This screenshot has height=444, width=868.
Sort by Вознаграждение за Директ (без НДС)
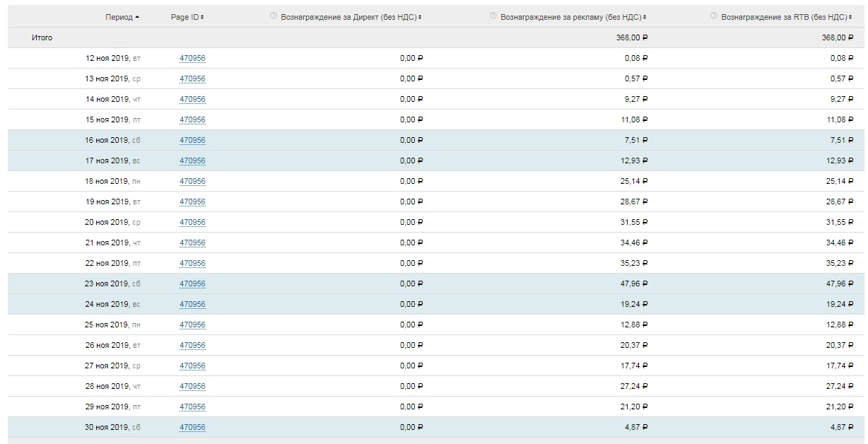click(x=351, y=16)
